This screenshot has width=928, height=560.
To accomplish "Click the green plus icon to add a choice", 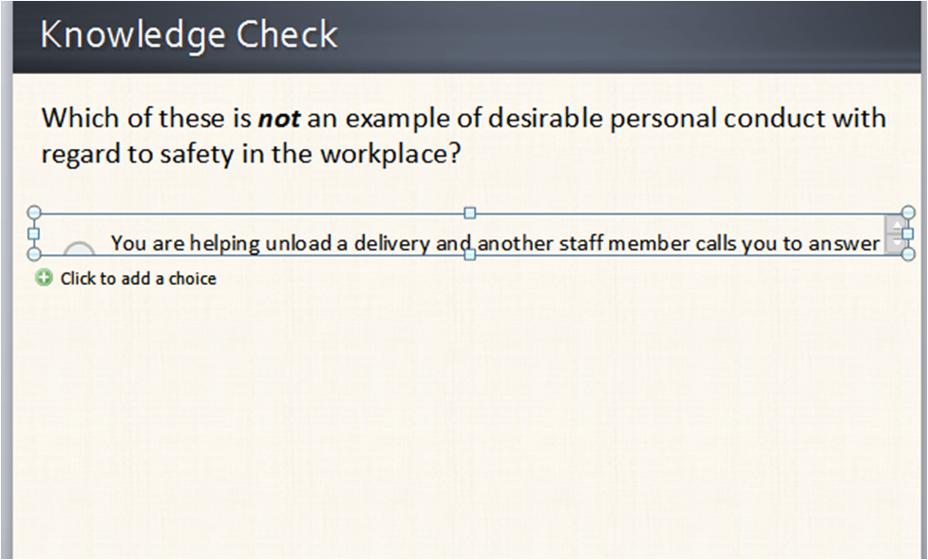I will pos(44,277).
